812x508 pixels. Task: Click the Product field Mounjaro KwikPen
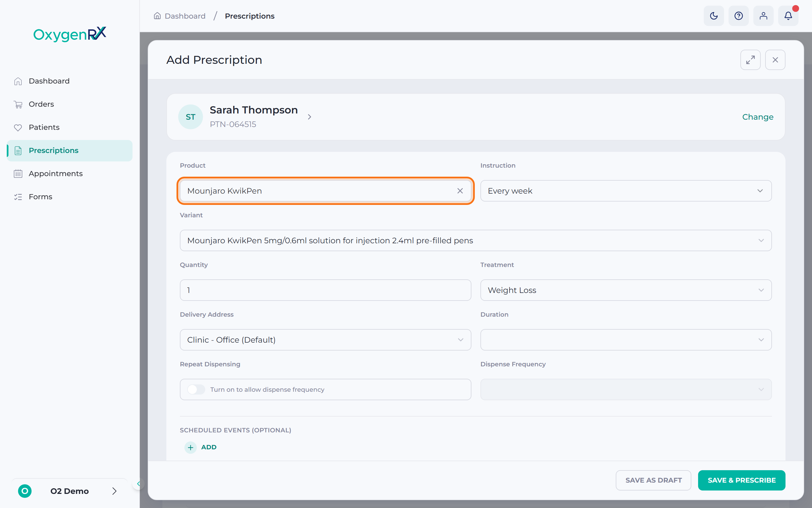coord(325,191)
